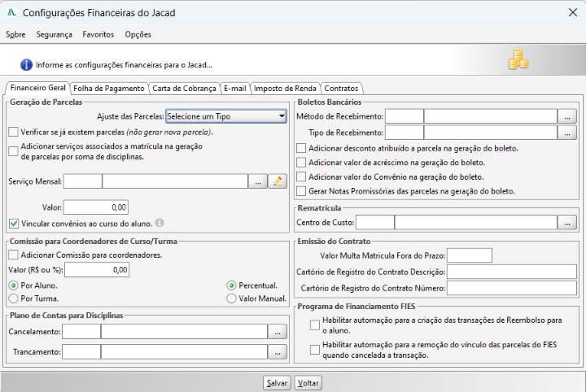This screenshot has width=586, height=392.
Task: Click the Cancelamento code field
Action: 81,332
